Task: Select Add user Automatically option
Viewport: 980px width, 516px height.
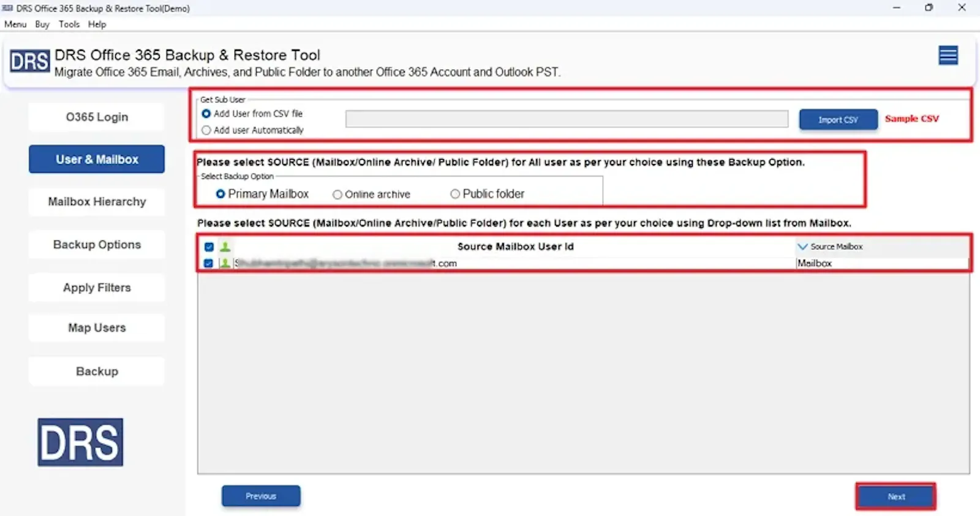Action: pos(206,130)
